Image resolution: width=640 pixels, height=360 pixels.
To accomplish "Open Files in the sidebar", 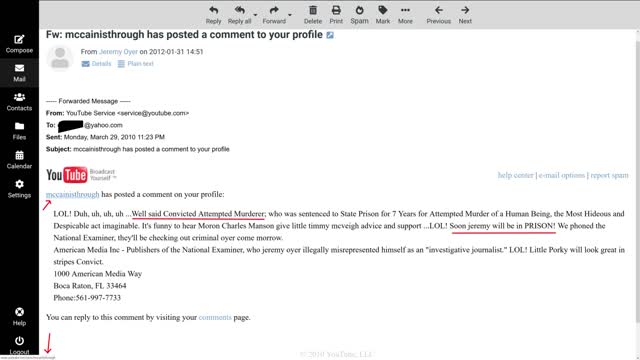I will [x=19, y=131].
